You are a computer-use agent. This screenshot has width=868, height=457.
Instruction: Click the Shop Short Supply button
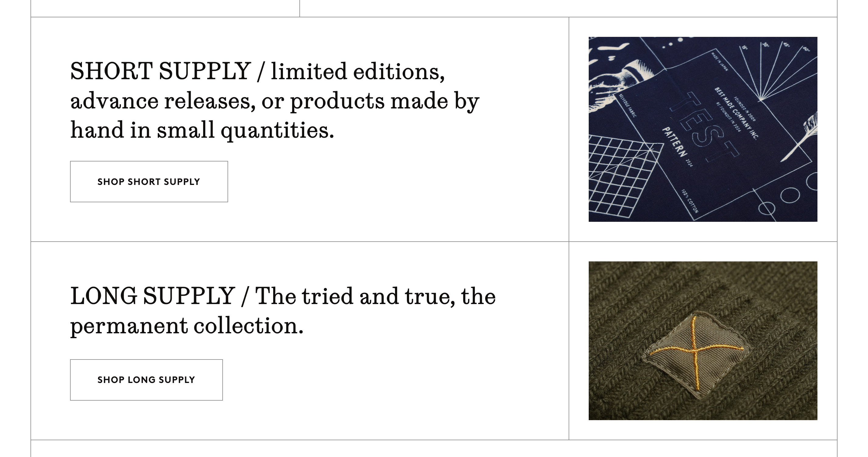(x=149, y=182)
